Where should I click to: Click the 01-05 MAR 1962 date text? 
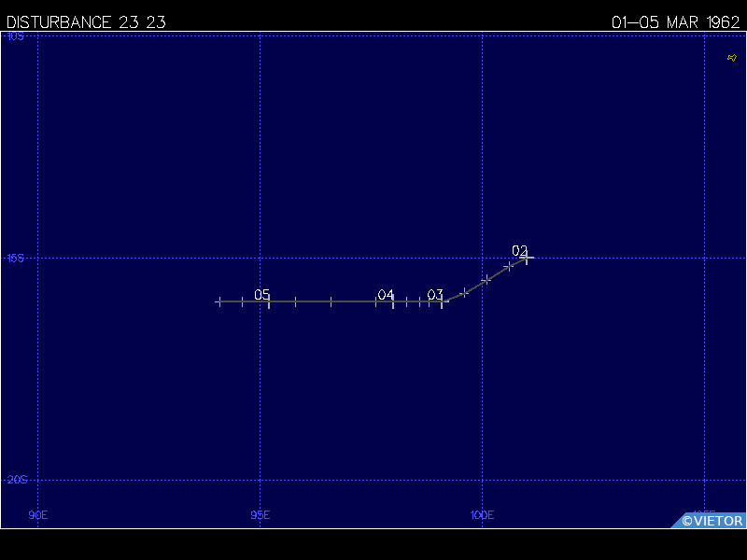(675, 22)
